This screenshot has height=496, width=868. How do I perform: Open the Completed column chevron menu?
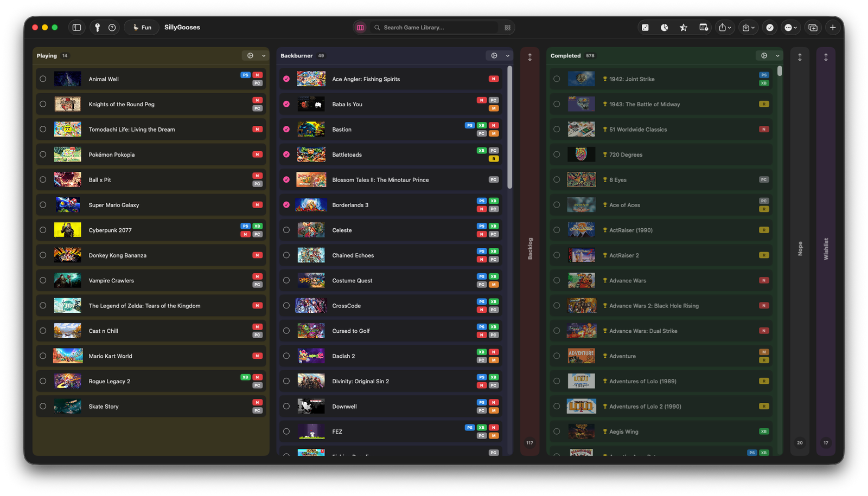click(x=777, y=56)
